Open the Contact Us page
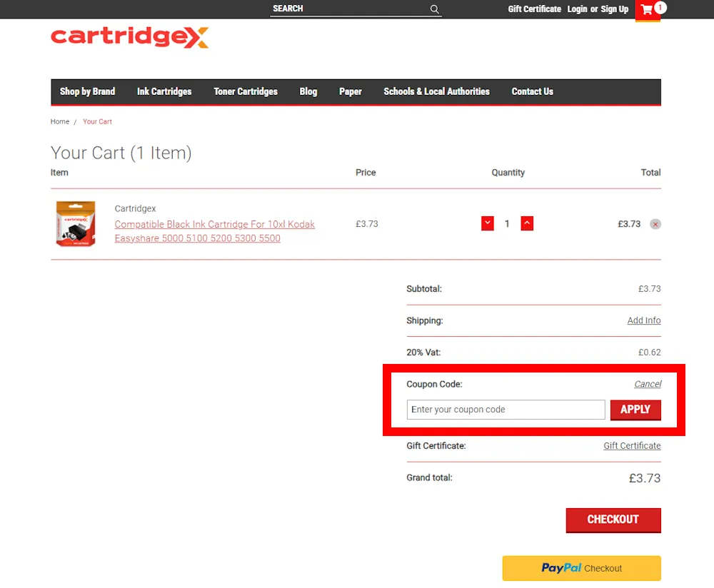The width and height of the screenshot is (714, 588). 533,91
